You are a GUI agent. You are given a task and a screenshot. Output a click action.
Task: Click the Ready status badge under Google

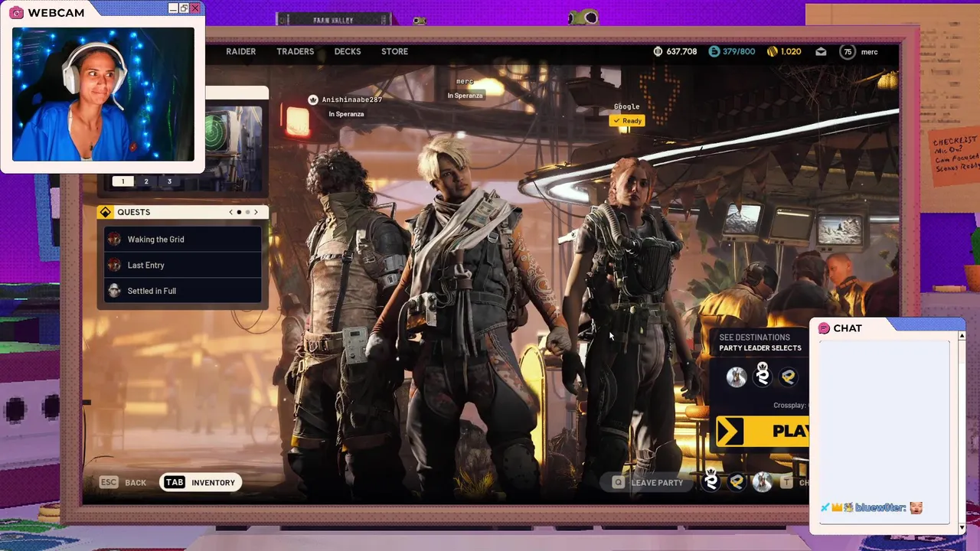point(627,121)
